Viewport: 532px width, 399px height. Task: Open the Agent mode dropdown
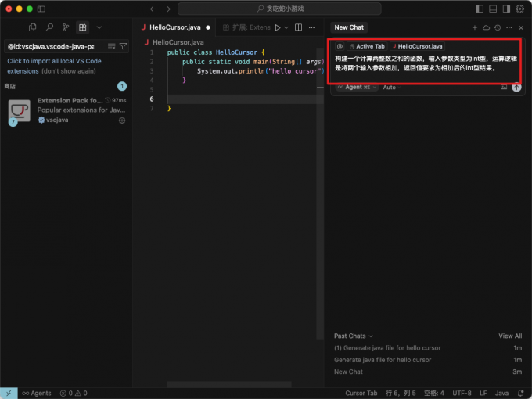click(357, 88)
